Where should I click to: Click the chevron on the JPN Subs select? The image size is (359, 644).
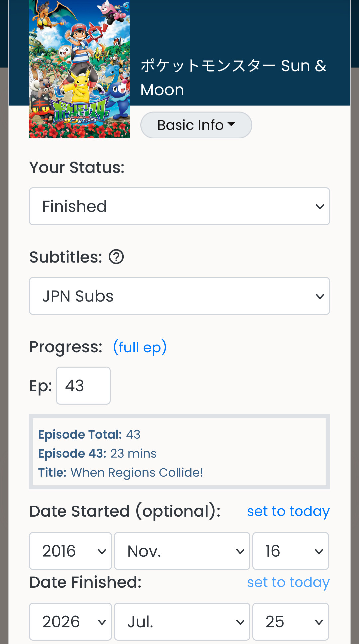320,296
